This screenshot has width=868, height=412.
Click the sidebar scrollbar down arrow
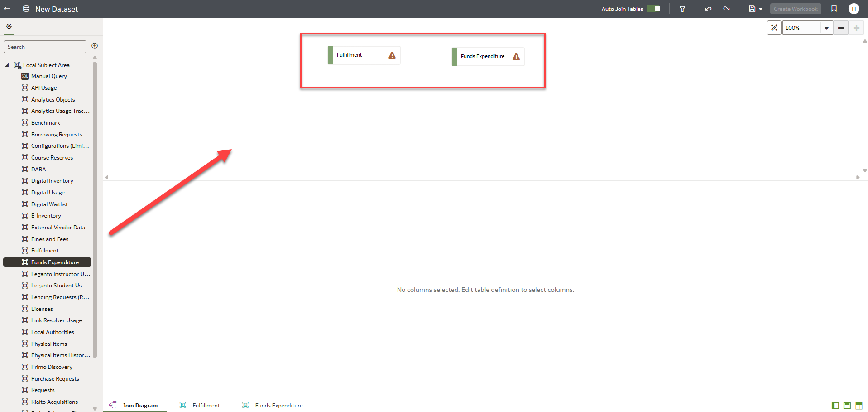pos(95,409)
